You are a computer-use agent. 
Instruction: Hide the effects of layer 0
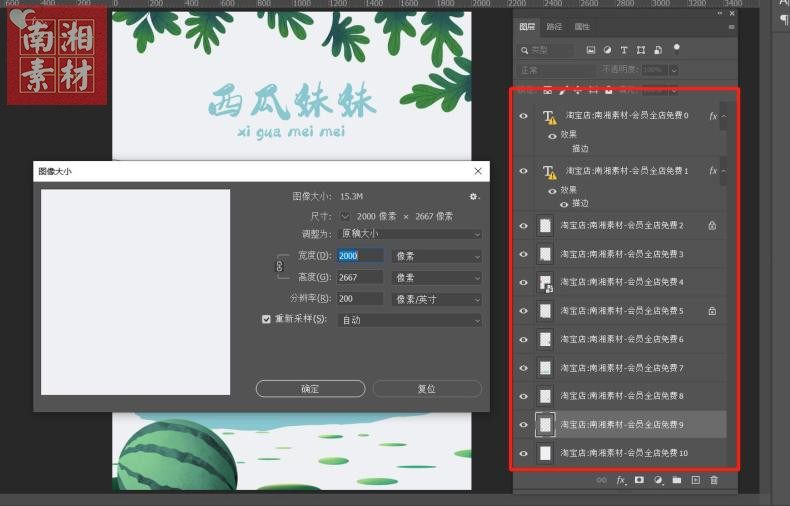click(x=552, y=136)
